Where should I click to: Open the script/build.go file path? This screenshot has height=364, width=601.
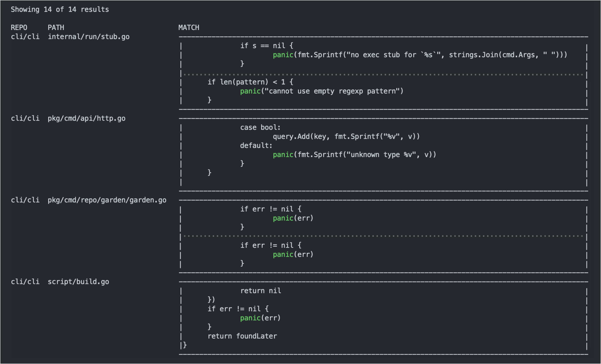[78, 281]
